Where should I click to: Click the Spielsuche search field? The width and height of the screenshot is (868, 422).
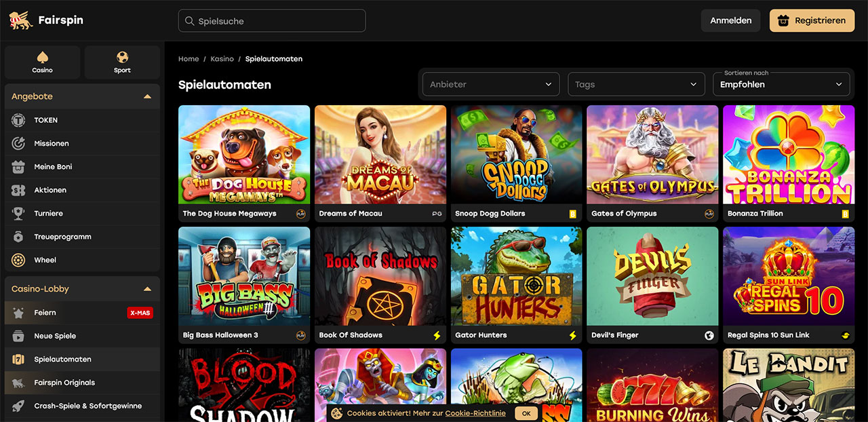tap(272, 21)
